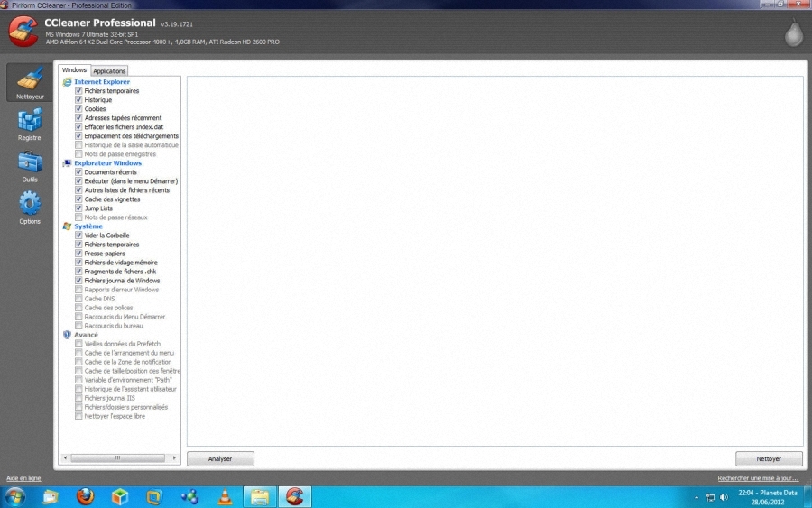Screen dimensions: 812x508
Task: Click 'Mots de passe réseaux' label
Action: (x=116, y=217)
